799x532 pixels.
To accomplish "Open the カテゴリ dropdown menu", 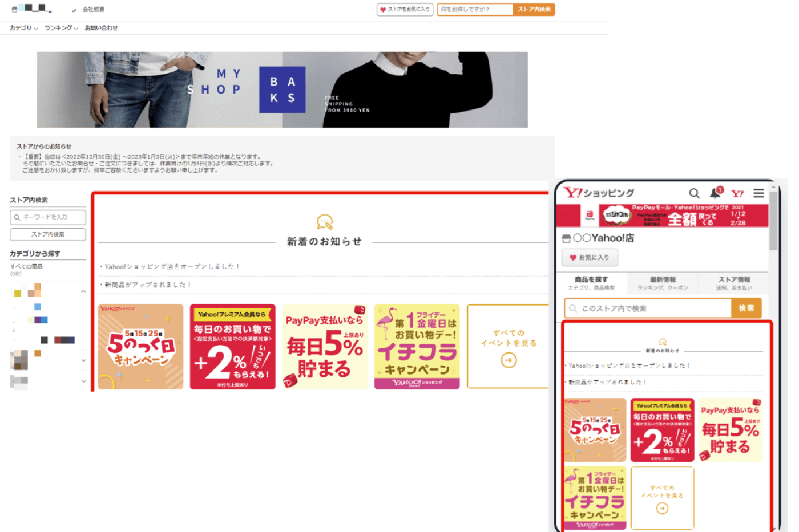I will click(x=23, y=27).
